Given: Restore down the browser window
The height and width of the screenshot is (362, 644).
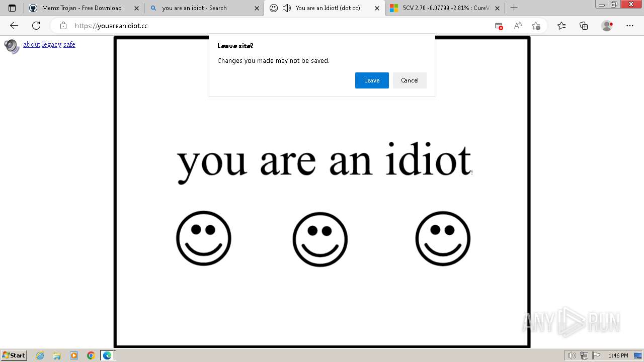Looking at the screenshot, I should (614, 4).
